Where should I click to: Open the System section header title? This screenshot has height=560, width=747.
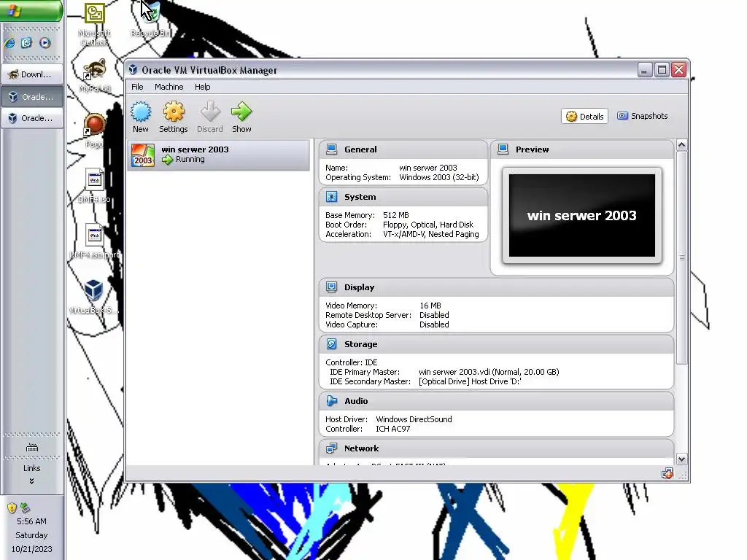(x=360, y=197)
